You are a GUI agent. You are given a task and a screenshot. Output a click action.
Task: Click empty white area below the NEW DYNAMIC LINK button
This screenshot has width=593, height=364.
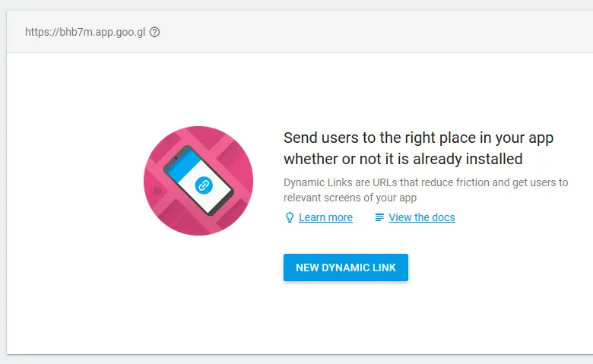pyautogui.click(x=346, y=318)
